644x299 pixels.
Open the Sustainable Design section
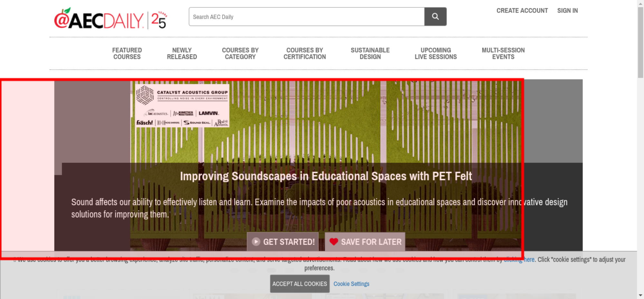pos(370,53)
